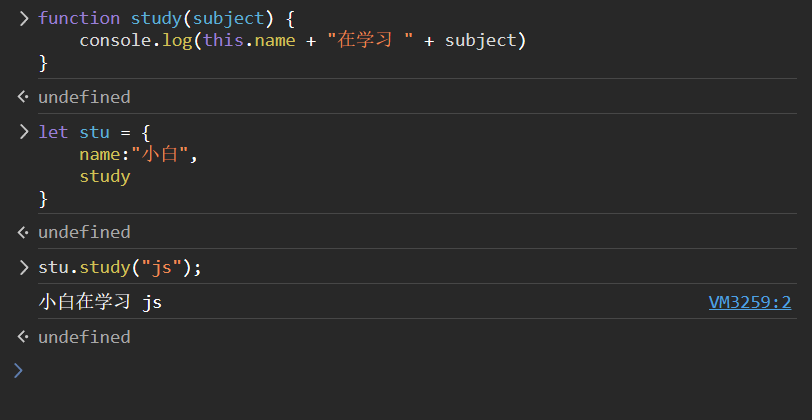Image resolution: width=812 pixels, height=420 pixels.
Task: Click the input chevron beside function study
Action: click(x=24, y=18)
